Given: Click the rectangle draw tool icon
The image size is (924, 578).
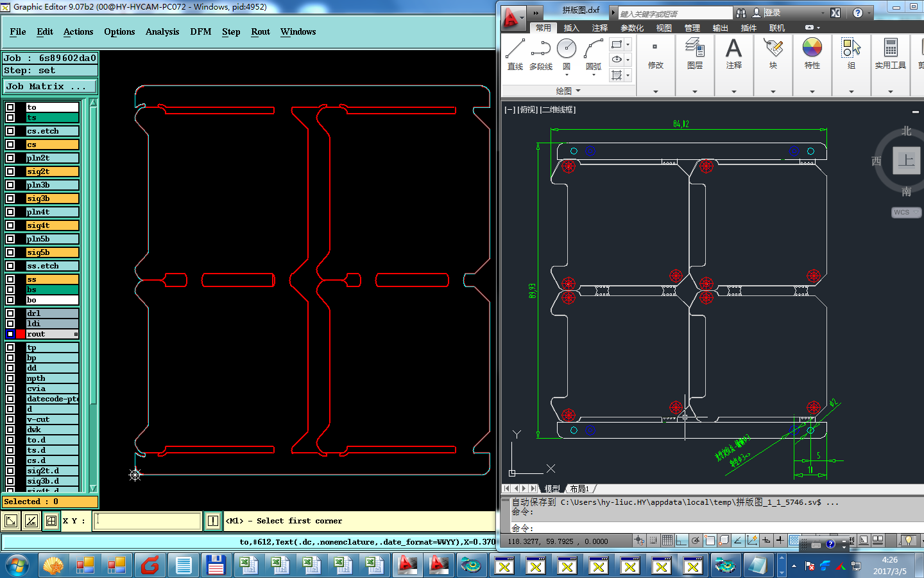Looking at the screenshot, I should (x=617, y=44).
